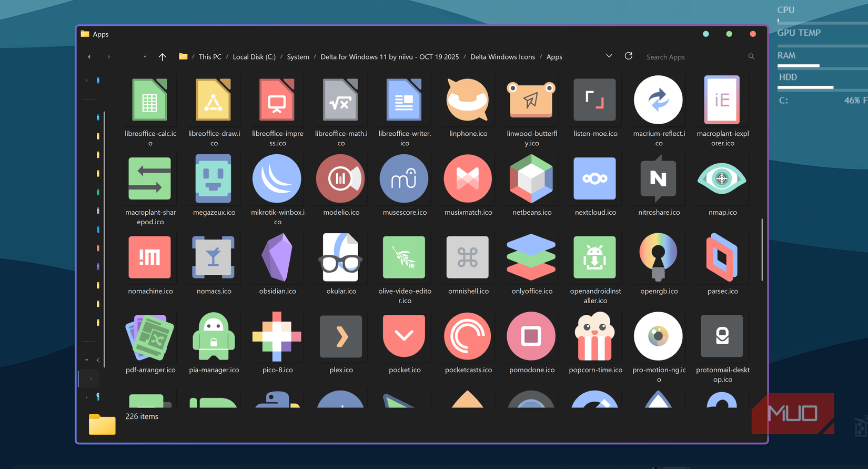
Task: Select the netbeans.ico cube icon
Action: [531, 179]
